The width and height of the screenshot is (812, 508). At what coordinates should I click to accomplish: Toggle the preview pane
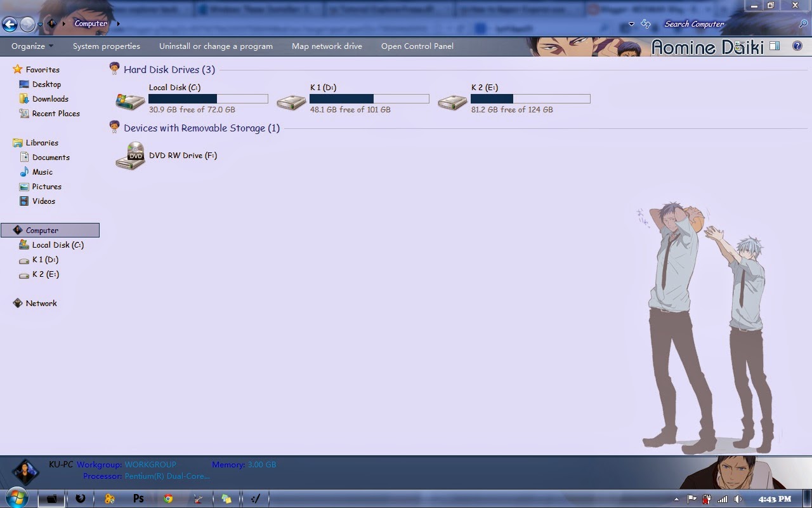coord(774,46)
